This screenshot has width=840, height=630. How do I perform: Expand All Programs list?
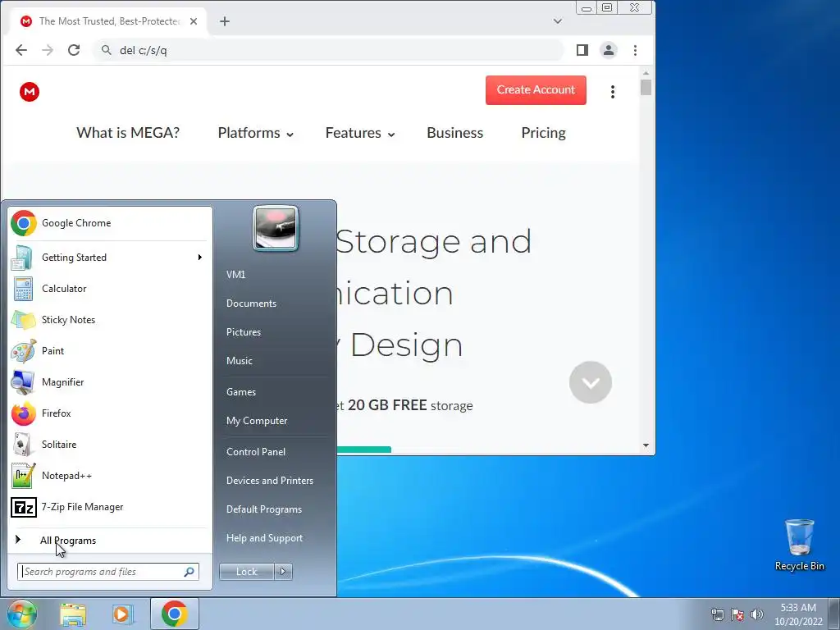click(x=109, y=541)
